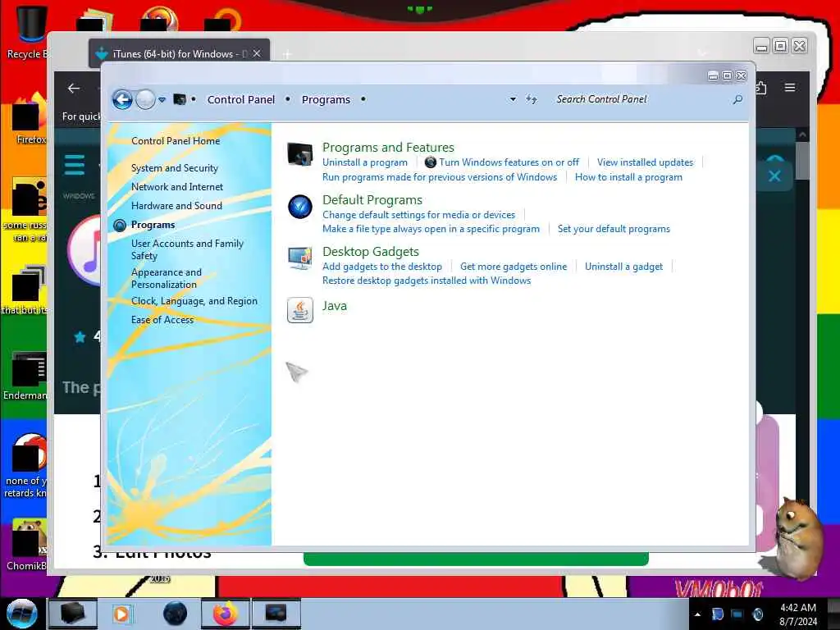This screenshot has width=840, height=630.
Task: Click the Firefox page vertical scrollbar
Action: [802, 160]
